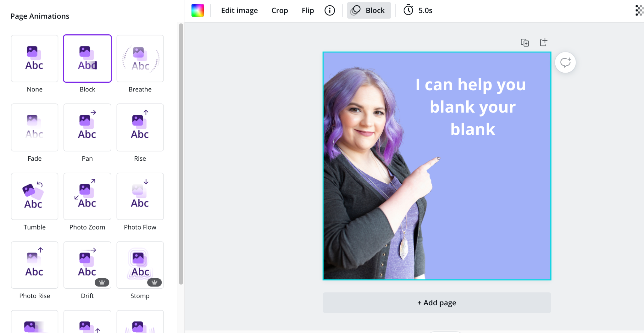Open the Flip options
Viewport: 644px width, 333px height.
(308, 10)
